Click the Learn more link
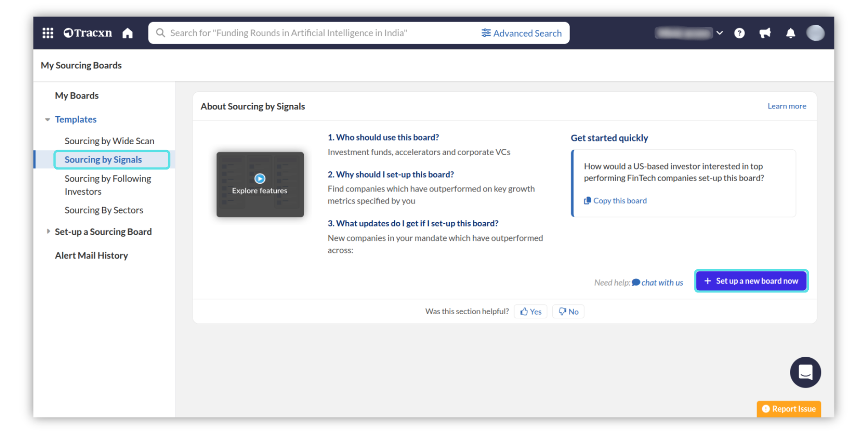868x434 pixels. pos(787,106)
